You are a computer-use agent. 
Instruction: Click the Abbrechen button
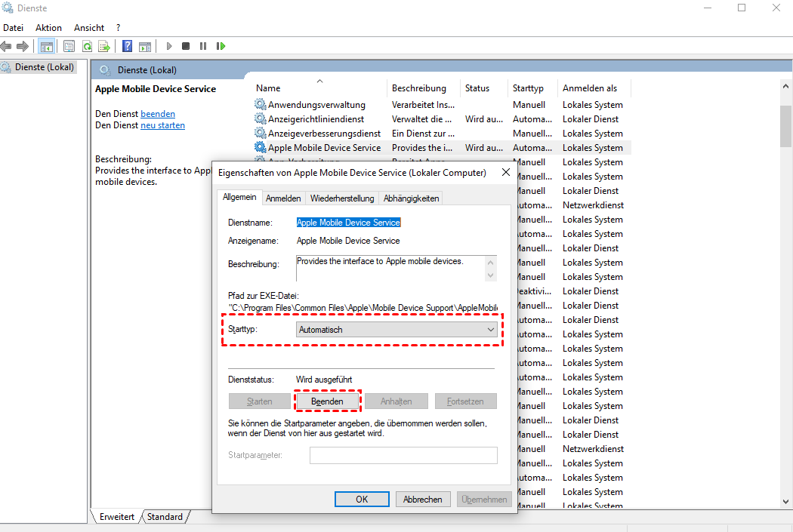tap(423, 499)
